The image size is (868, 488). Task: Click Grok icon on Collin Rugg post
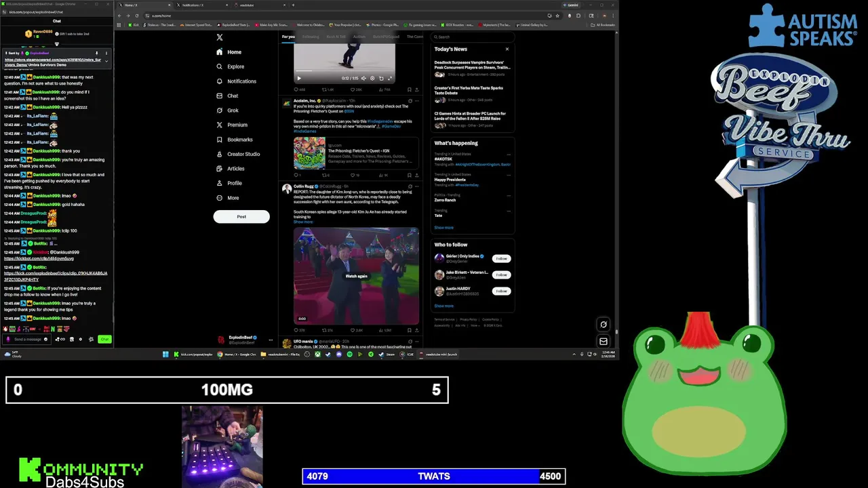pos(410,186)
